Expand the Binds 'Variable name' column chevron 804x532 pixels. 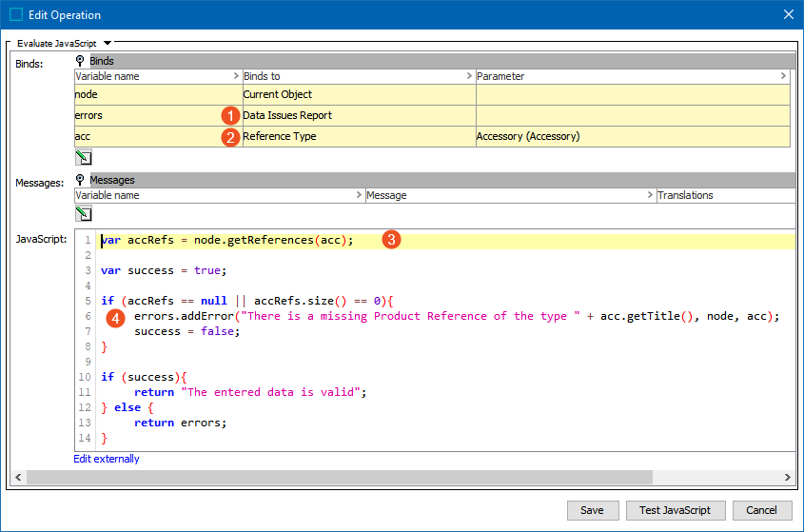click(235, 76)
